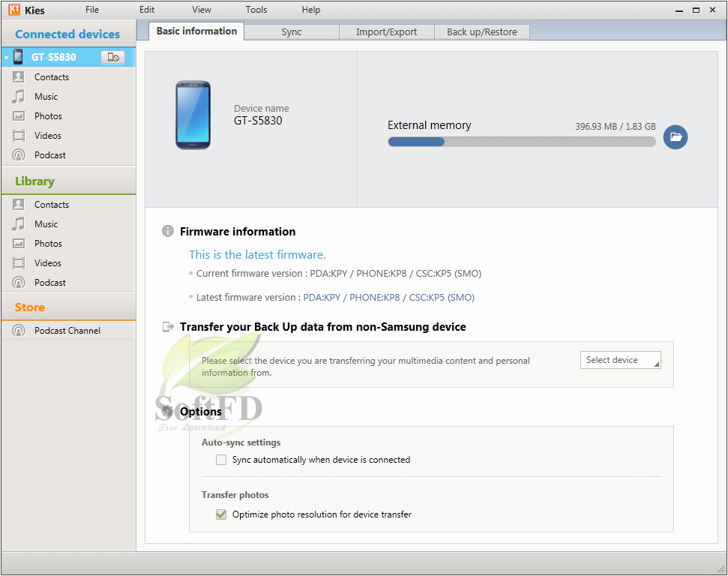Uncheck Optimize photo resolution for device transfer
This screenshot has height=576, width=728.
pos(221,514)
